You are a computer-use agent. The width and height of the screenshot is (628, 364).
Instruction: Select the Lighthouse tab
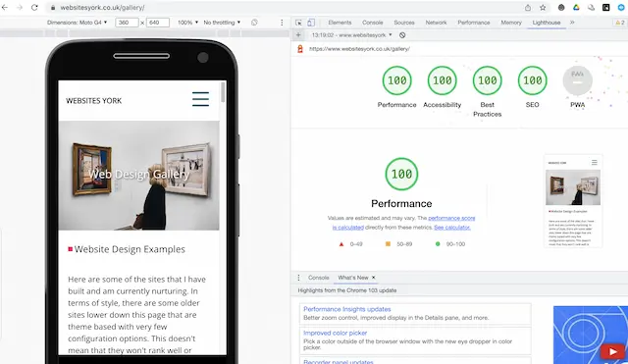click(x=547, y=23)
